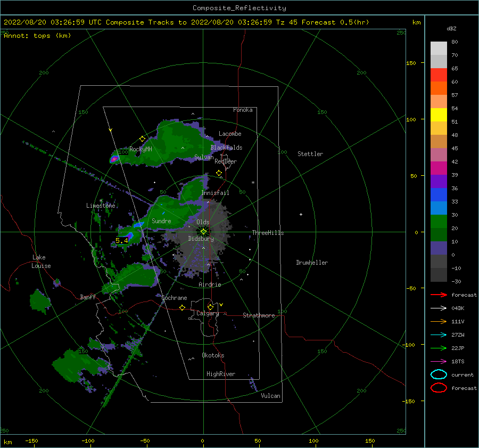Click the white asterisk marker east of Innisfail
This screenshot has height=448, width=479.
click(253, 183)
